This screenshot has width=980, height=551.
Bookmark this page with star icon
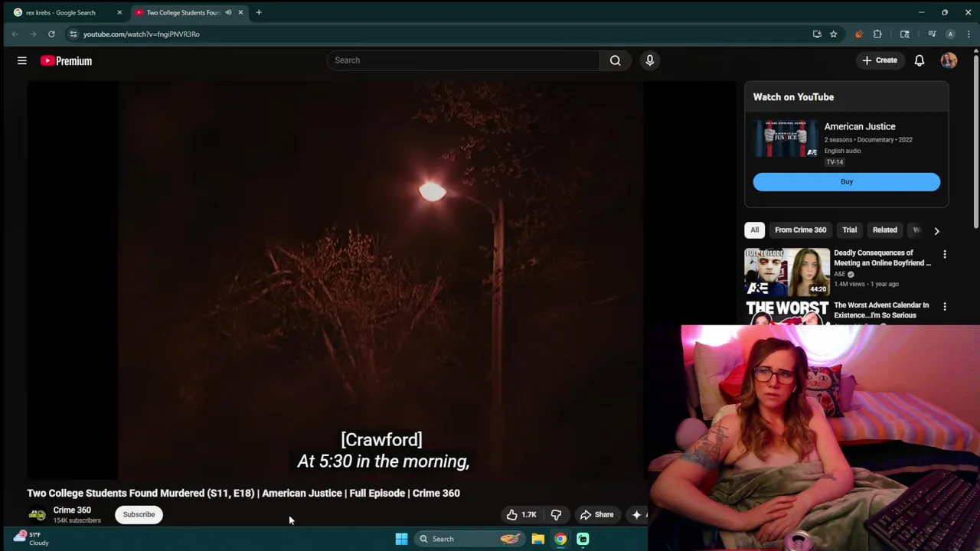(x=833, y=34)
